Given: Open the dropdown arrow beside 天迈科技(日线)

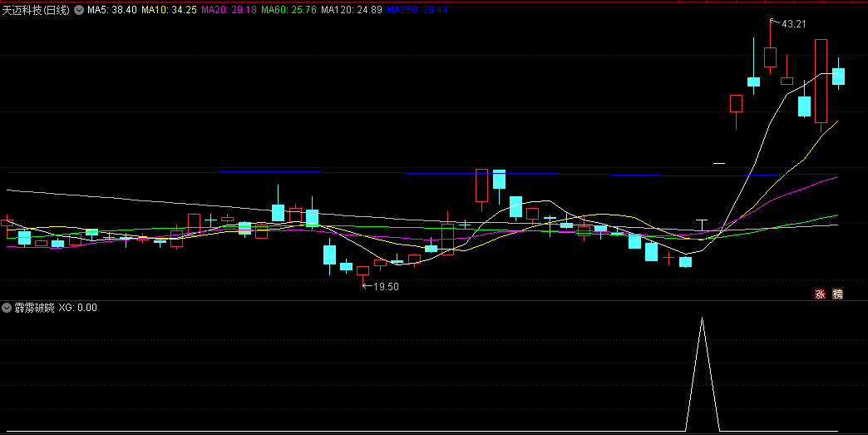Looking at the screenshot, I should click(79, 10).
